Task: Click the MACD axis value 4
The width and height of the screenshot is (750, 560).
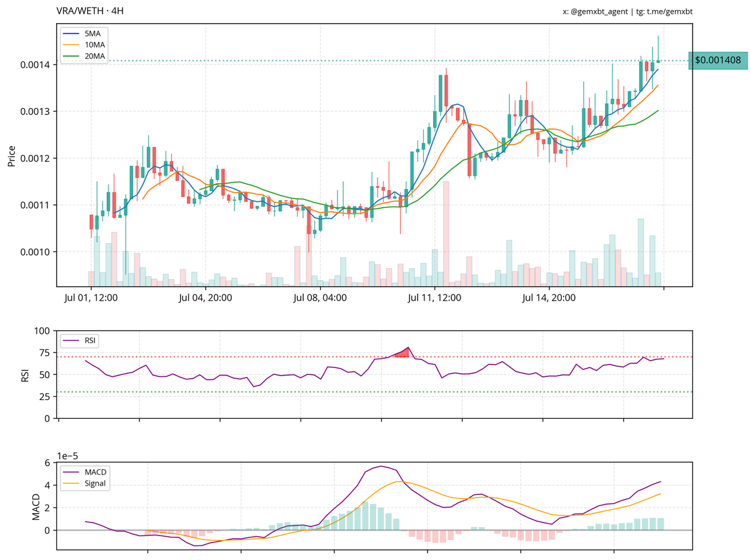Action: point(47,485)
